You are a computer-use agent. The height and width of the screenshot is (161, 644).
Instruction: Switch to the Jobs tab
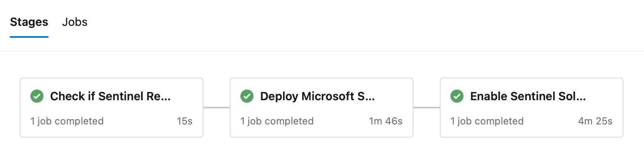click(75, 22)
